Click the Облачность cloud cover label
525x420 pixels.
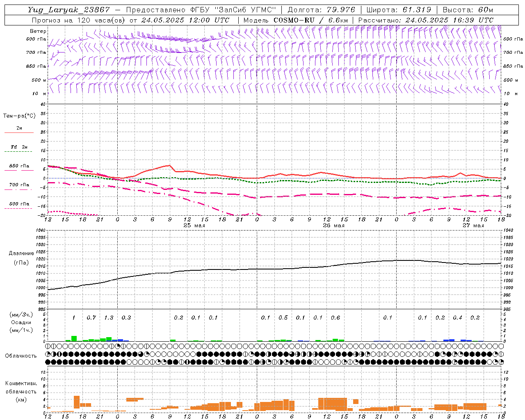pos(21,356)
